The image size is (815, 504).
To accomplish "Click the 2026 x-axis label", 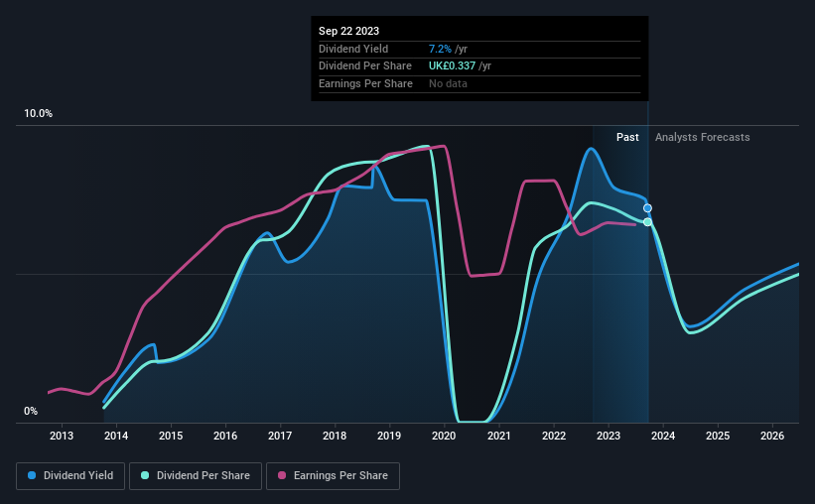I will coord(772,436).
